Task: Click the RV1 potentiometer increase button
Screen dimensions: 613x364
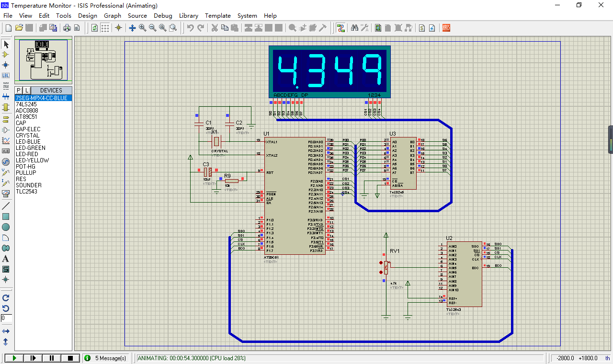Action: (x=381, y=262)
